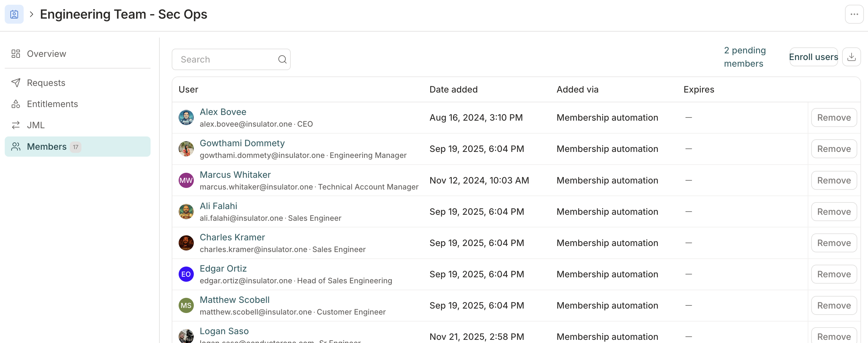Remove Ali Falahi from the group
The width and height of the screenshot is (868, 343).
pyautogui.click(x=834, y=212)
